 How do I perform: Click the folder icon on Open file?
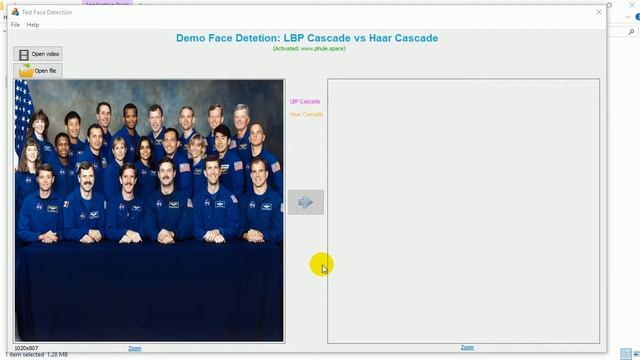(x=26, y=71)
